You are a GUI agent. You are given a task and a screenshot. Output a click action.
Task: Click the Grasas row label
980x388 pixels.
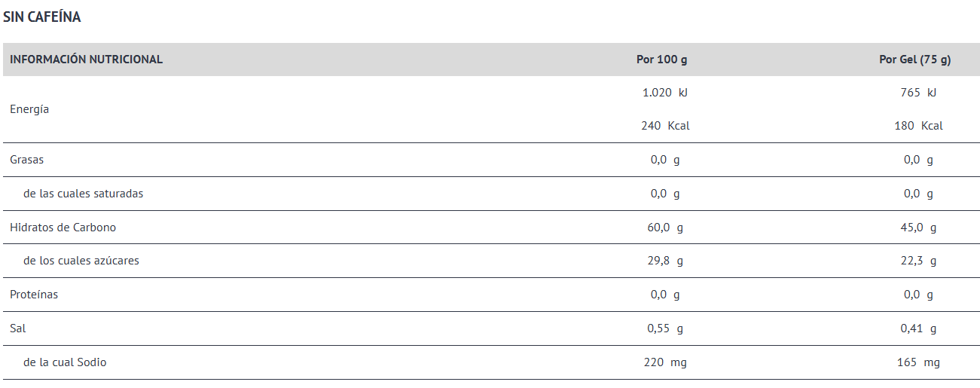27,160
